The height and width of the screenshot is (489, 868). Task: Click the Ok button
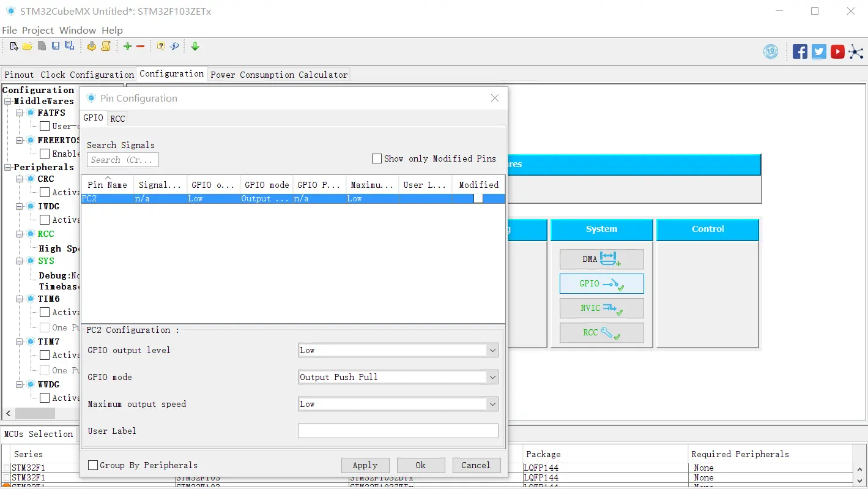pos(420,465)
